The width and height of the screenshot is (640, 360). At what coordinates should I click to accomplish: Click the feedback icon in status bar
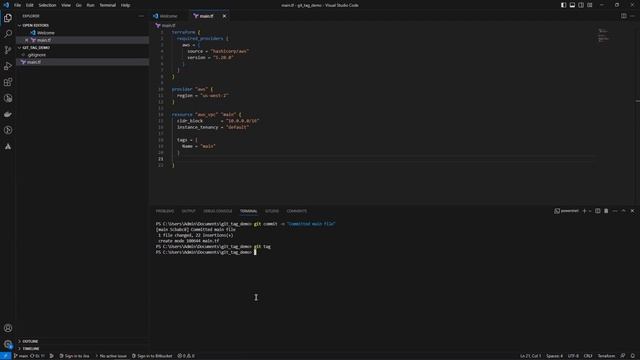pyautogui.click(x=623, y=356)
